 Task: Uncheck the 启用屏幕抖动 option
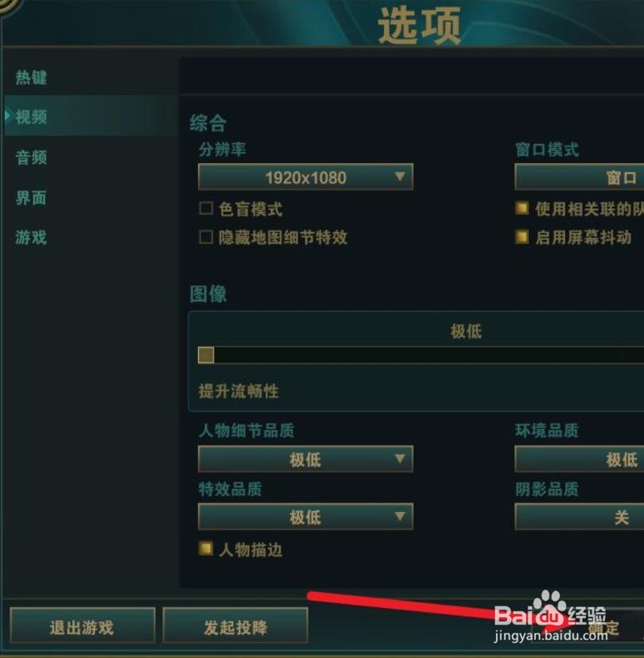[x=522, y=237]
